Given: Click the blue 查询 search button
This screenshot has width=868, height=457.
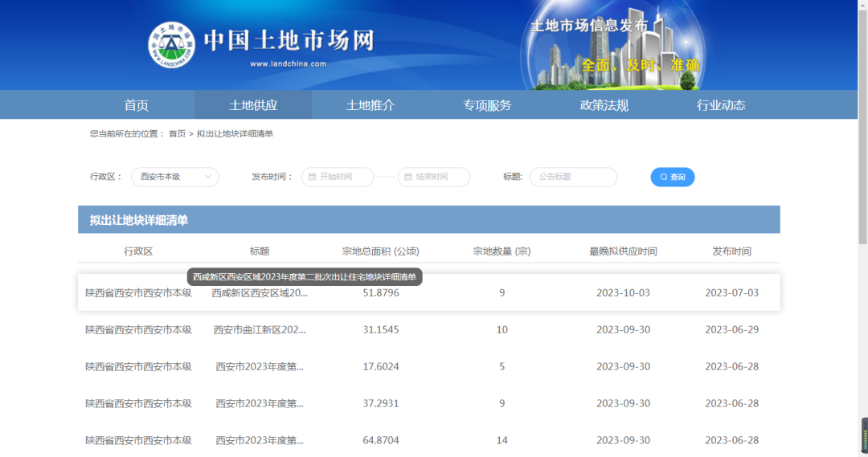Looking at the screenshot, I should [x=673, y=177].
